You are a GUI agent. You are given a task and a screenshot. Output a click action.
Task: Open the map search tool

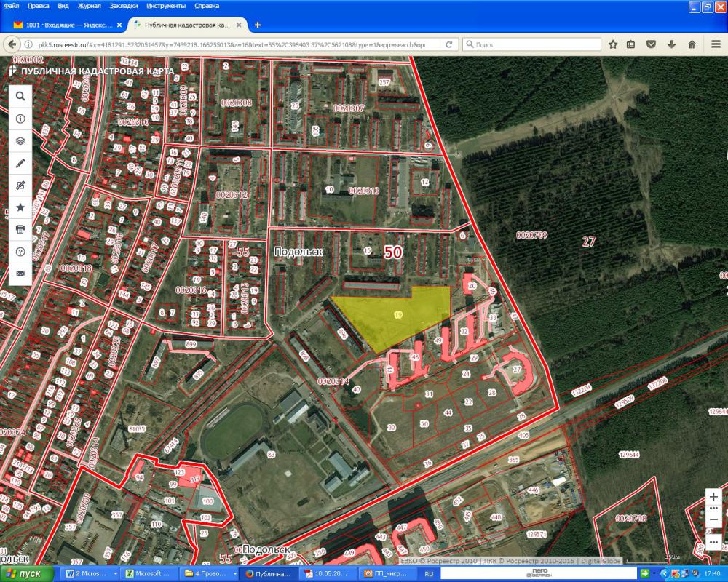20,96
